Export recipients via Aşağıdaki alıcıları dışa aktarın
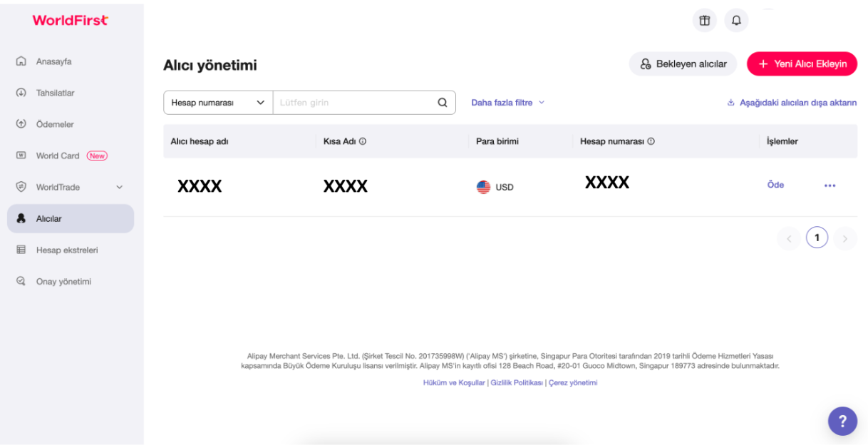 pyautogui.click(x=792, y=103)
